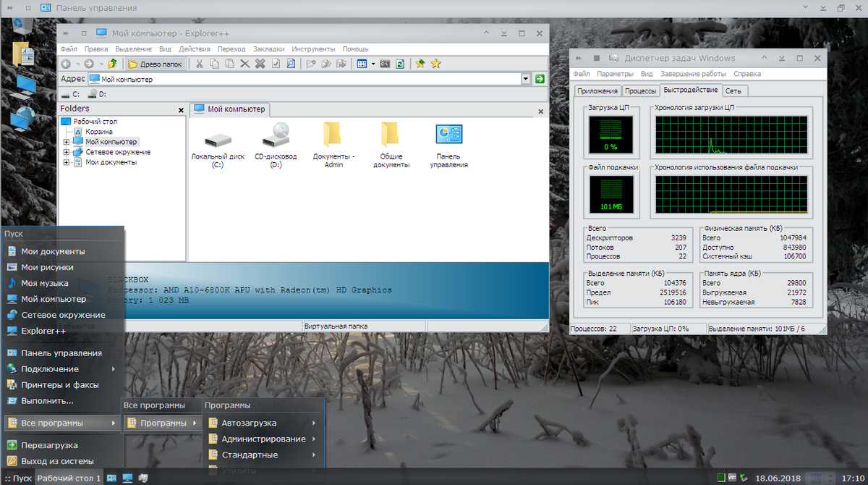868x485 pixels.
Task: Open the Back history dropdown arrow
Action: point(77,64)
